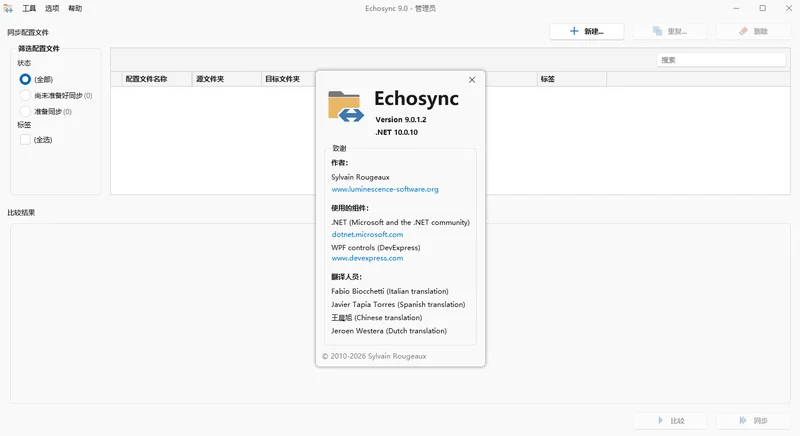Click the 同步 synchronize button

click(754, 421)
